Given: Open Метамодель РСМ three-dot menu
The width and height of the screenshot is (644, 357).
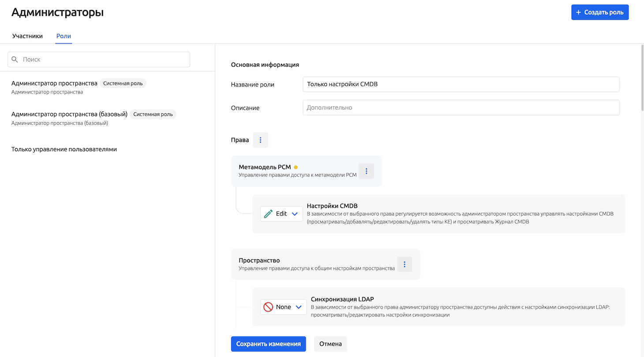Looking at the screenshot, I should (x=366, y=171).
